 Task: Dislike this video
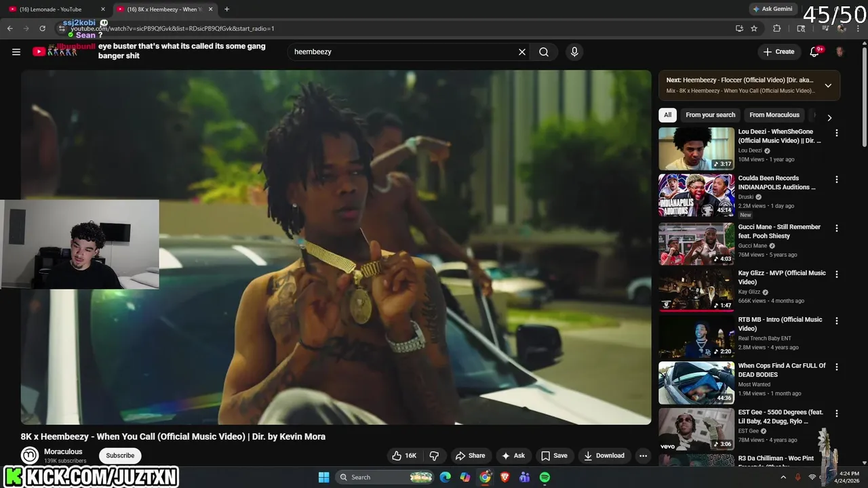coord(435,455)
